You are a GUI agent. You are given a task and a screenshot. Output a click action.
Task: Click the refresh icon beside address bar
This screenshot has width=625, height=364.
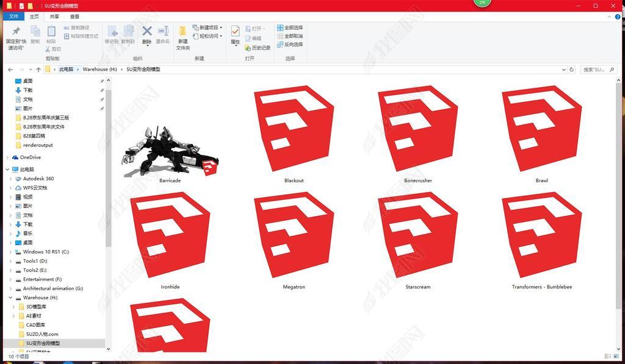(572, 70)
